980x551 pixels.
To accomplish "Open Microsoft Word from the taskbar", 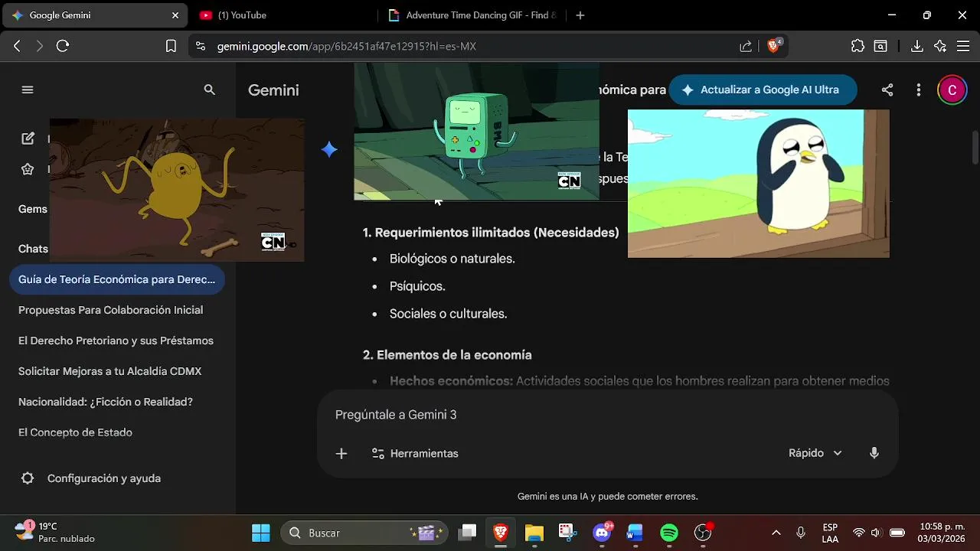I will [635, 533].
